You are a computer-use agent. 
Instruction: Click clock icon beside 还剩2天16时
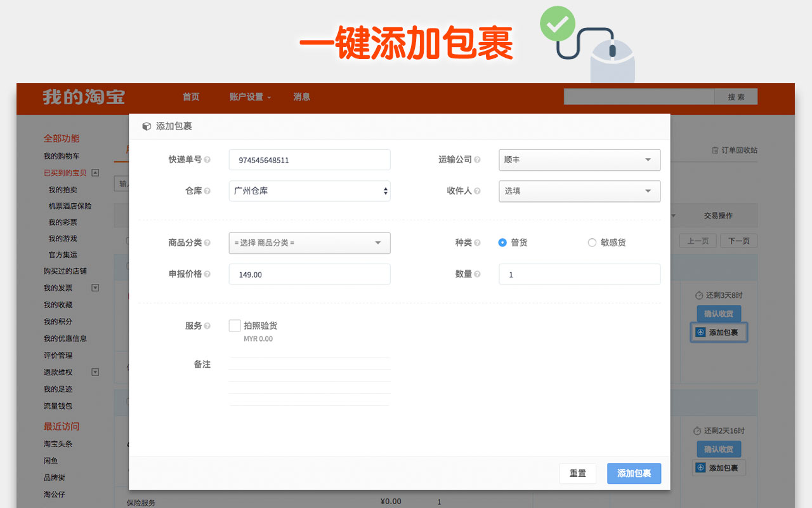click(x=697, y=431)
